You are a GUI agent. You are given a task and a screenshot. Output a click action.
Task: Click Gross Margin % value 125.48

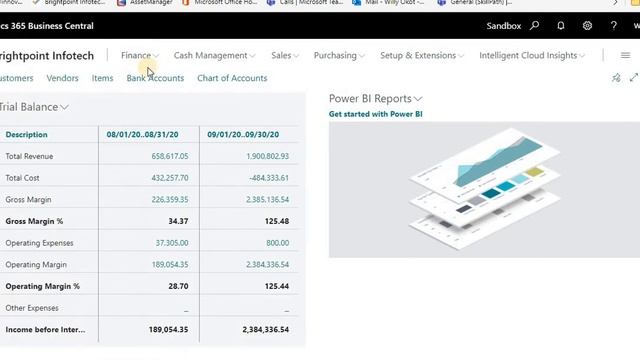[277, 221]
